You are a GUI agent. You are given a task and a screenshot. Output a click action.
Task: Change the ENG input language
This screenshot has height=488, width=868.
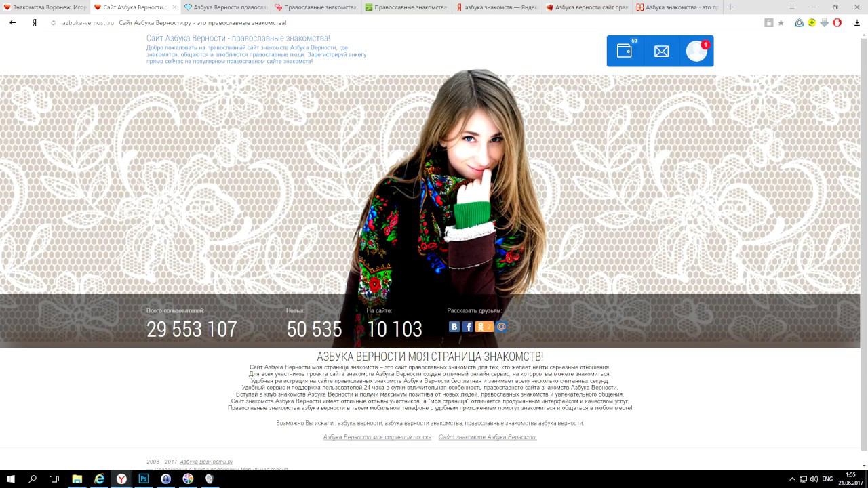point(827,479)
